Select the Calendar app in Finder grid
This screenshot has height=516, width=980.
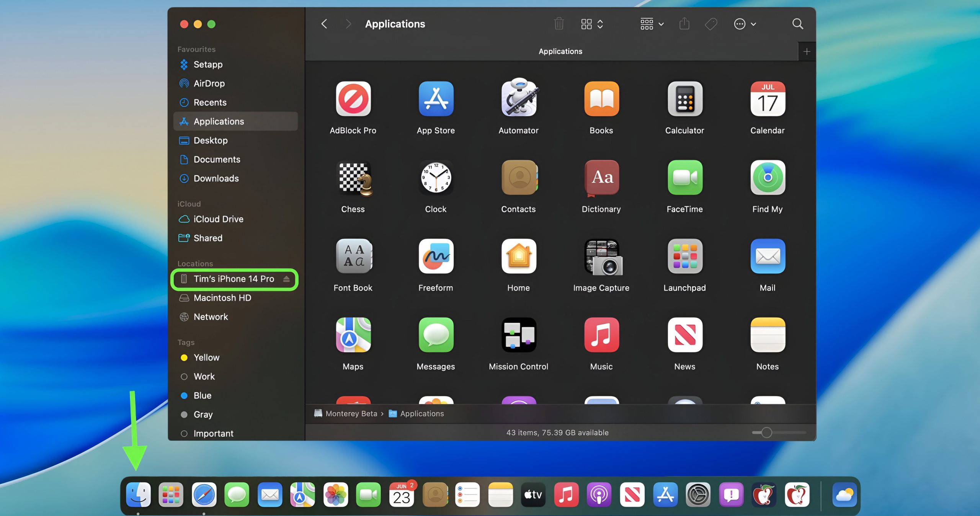[768, 99]
